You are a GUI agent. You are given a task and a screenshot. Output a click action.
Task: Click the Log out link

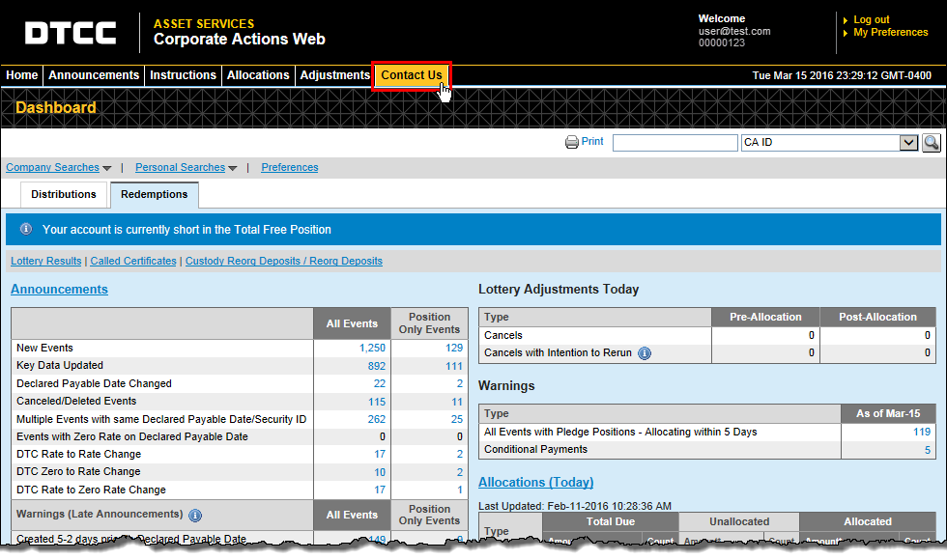coord(871,19)
